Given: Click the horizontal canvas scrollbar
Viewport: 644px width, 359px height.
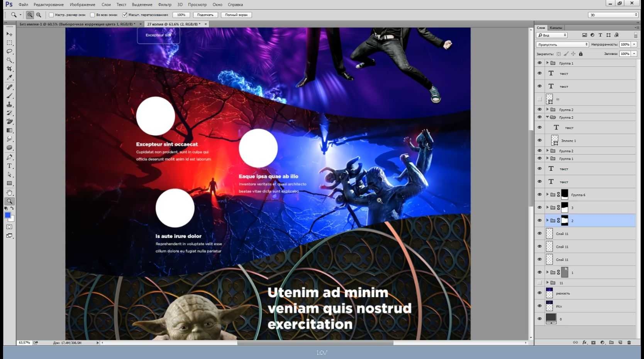Looking at the screenshot, I should pyautogui.click(x=315, y=343).
